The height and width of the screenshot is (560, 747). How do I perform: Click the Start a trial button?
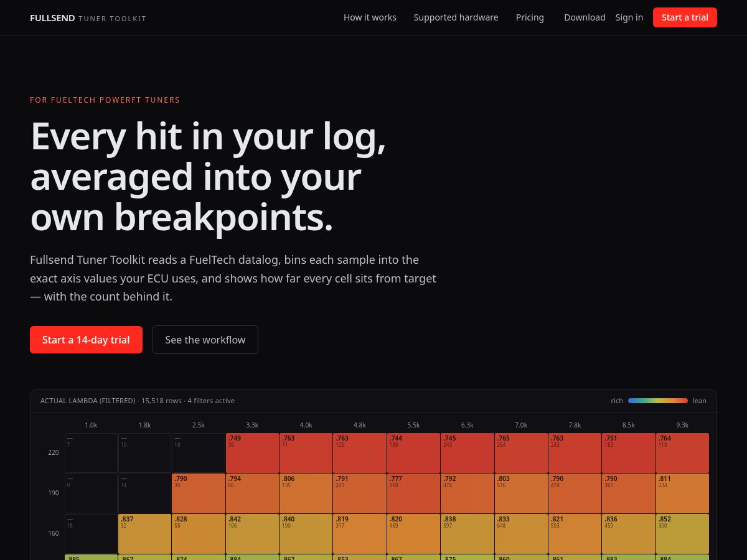pos(685,17)
